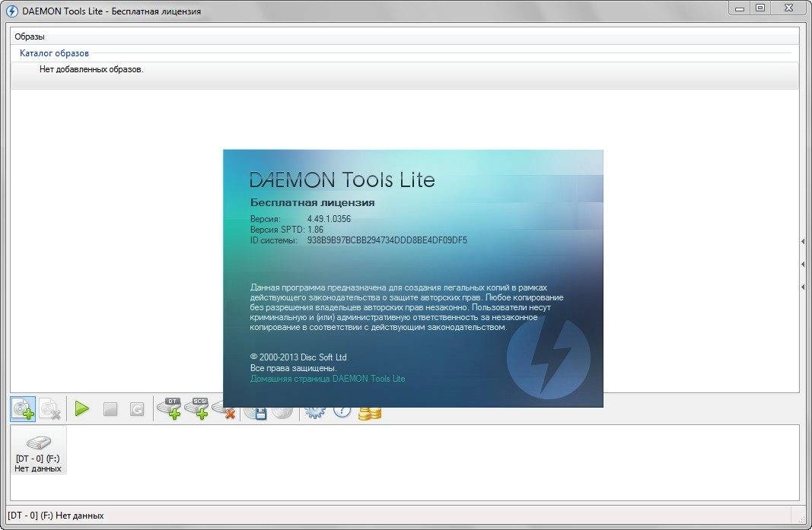Click the bottom side-panel arrow on right edge
This screenshot has height=530, width=812.
[803, 287]
